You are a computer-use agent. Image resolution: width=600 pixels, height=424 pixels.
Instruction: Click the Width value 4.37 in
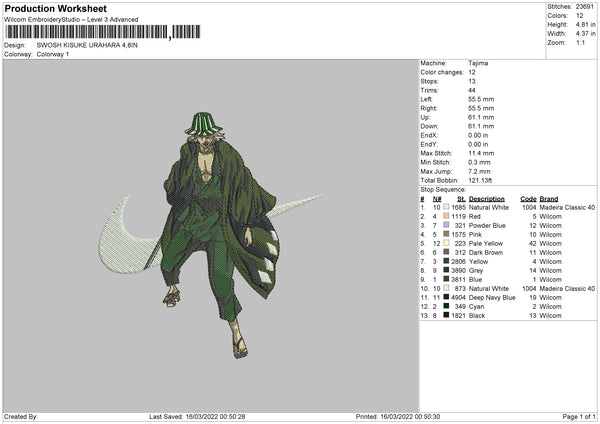[x=585, y=34]
